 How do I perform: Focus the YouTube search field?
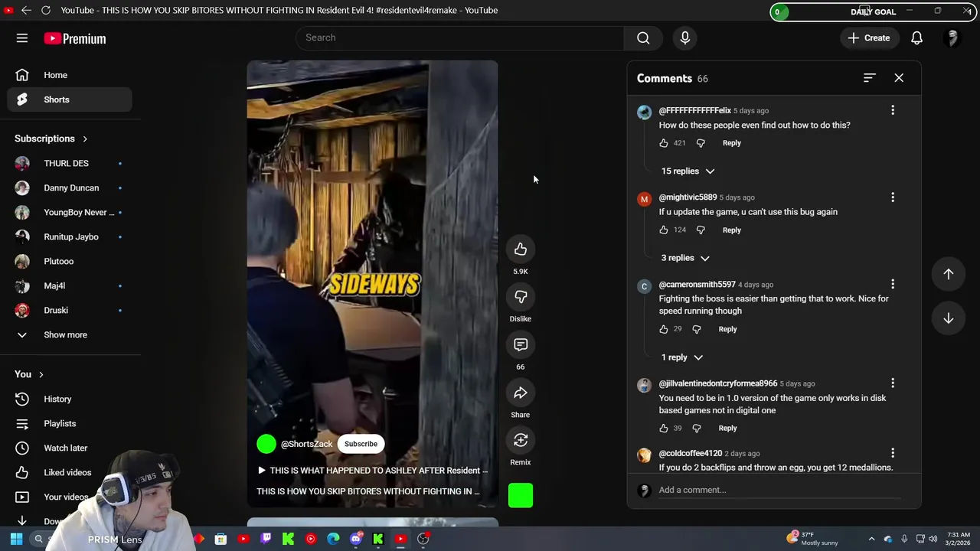(459, 37)
